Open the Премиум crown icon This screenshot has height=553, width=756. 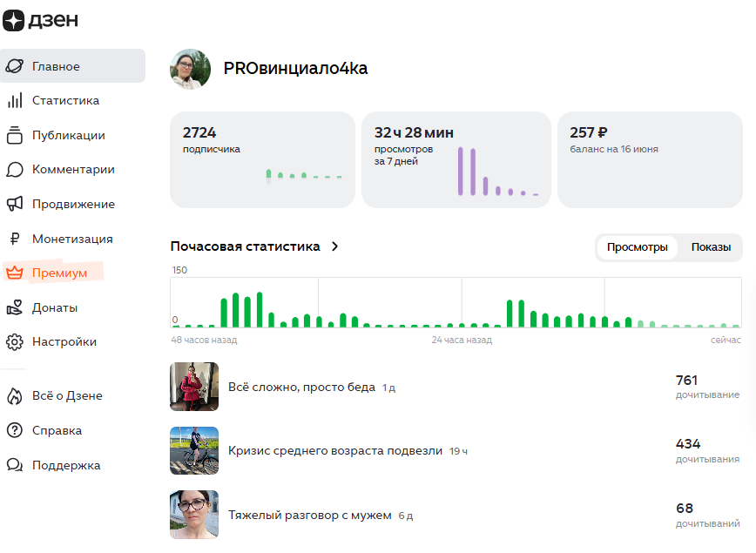(x=15, y=273)
